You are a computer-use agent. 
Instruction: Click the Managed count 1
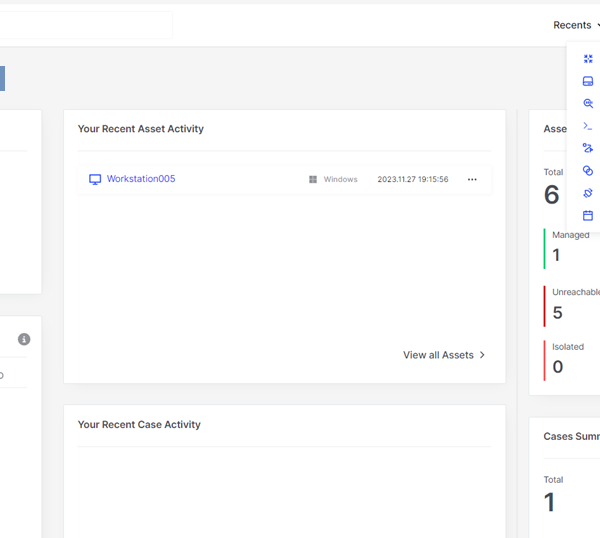pyautogui.click(x=556, y=255)
